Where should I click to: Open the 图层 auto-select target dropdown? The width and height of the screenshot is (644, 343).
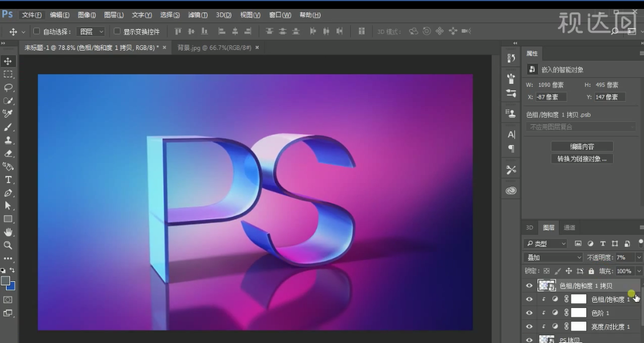click(x=91, y=32)
